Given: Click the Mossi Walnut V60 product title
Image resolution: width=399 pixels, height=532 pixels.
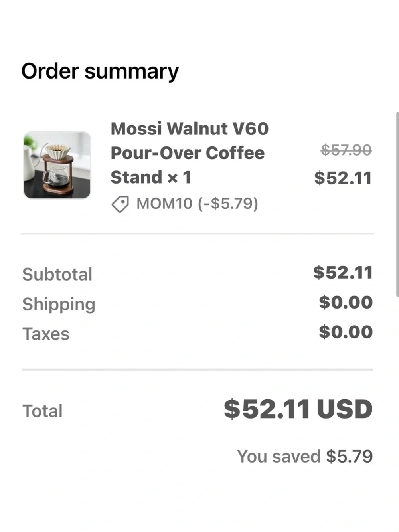Looking at the screenshot, I should [x=190, y=153].
